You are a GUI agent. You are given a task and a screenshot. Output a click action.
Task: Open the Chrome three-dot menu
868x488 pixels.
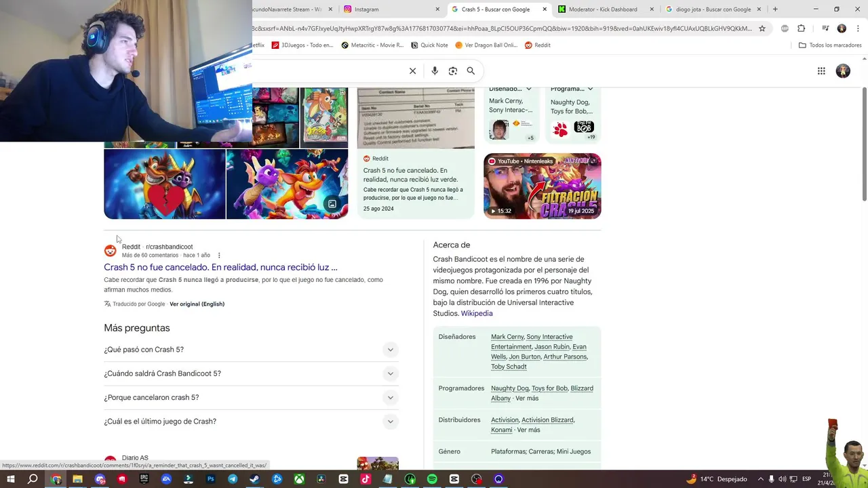(x=857, y=28)
